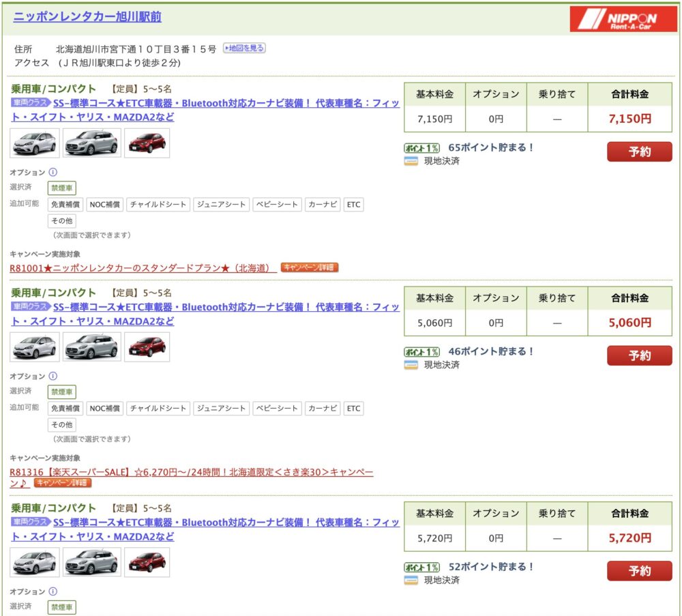Click the 車両クラス badge in the 5,060円 plan
This screenshot has width=682, height=616.
31,307
